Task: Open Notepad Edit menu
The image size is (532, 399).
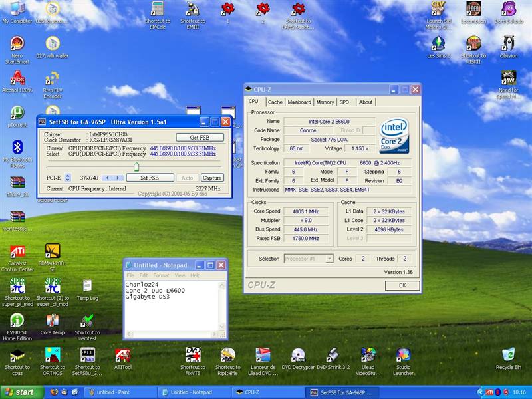Action: click(x=144, y=275)
